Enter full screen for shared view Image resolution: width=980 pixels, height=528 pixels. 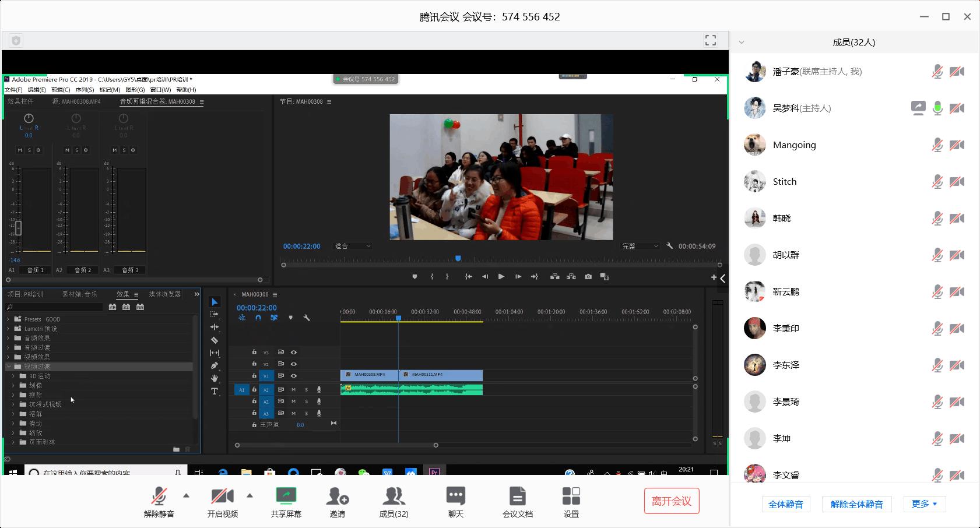(x=710, y=40)
